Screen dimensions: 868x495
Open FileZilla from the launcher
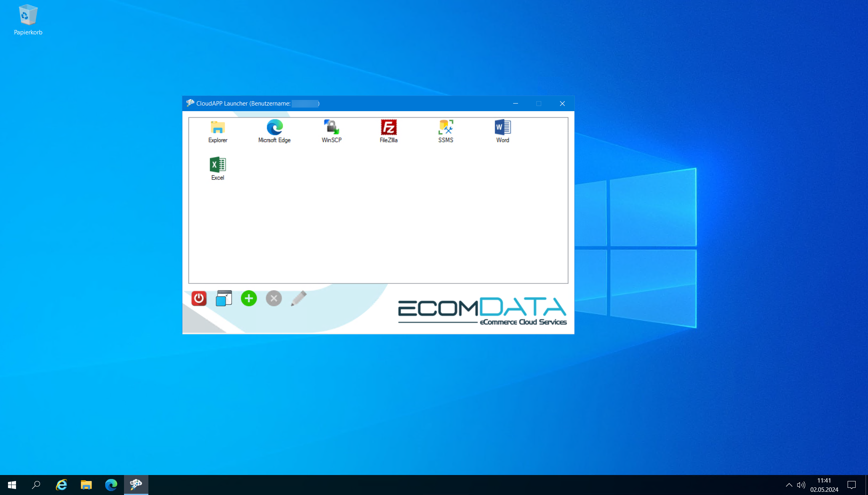tap(388, 132)
